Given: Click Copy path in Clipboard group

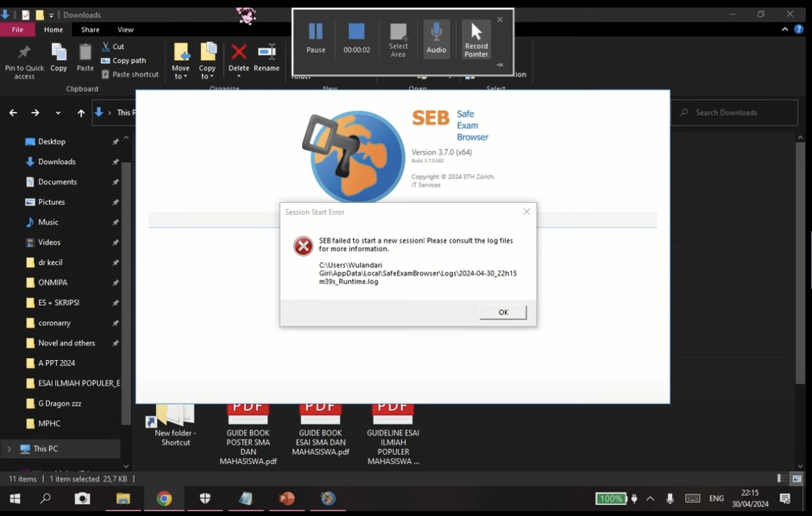Looking at the screenshot, I should pos(123,60).
